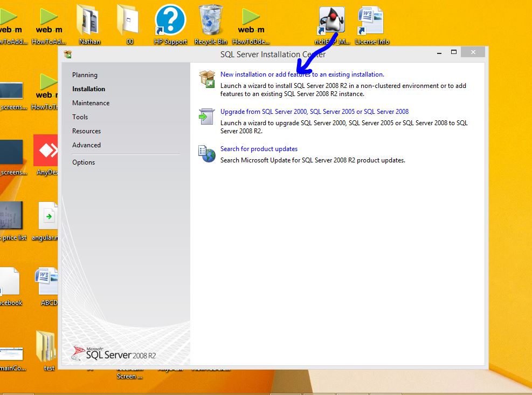Click Upgrade from SQL Server 2000 link
Viewport: 532px width, 395px height.
[314, 112]
